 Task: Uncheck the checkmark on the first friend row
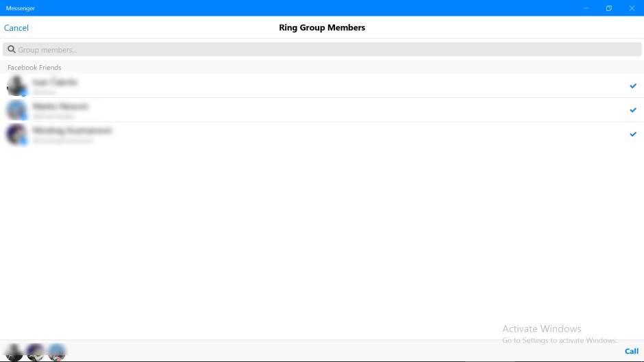pos(632,86)
